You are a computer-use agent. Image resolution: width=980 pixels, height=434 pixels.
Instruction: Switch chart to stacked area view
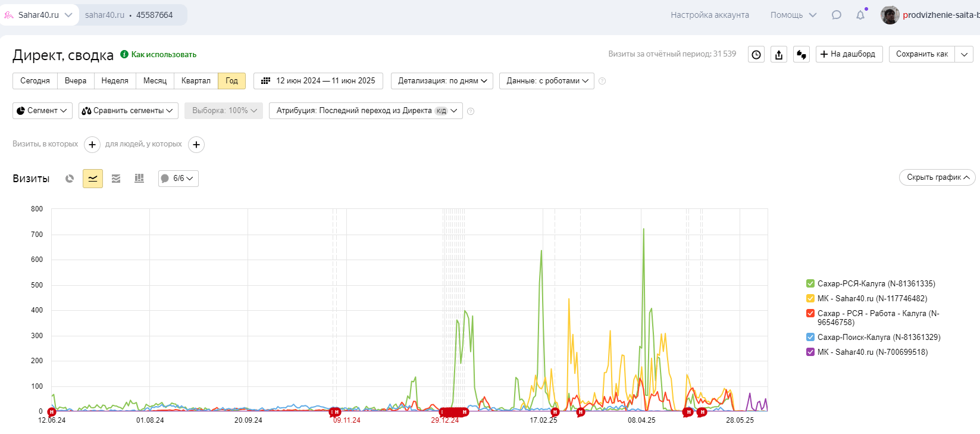tap(116, 179)
